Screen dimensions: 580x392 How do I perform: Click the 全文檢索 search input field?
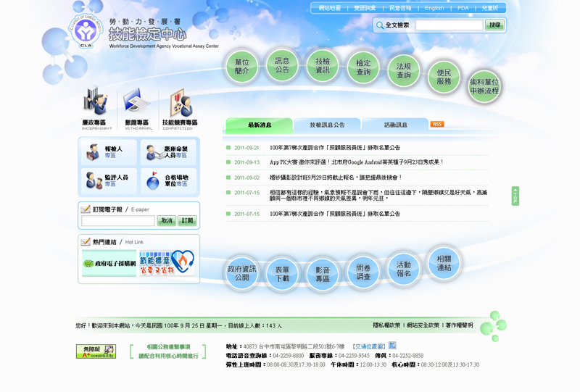point(449,25)
